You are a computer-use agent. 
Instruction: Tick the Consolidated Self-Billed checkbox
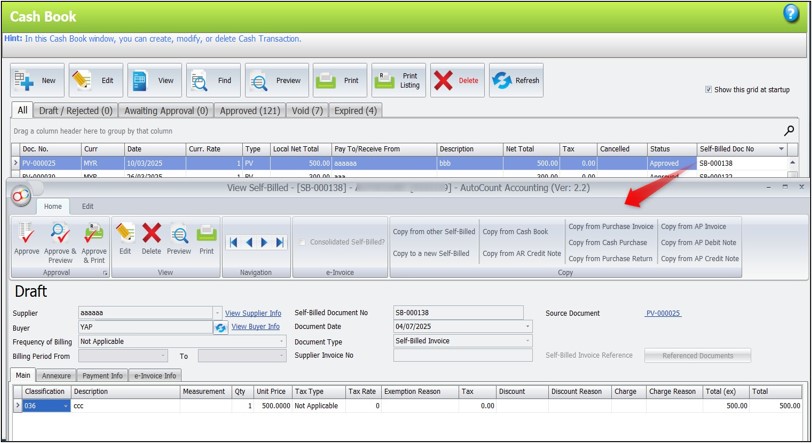pyautogui.click(x=303, y=242)
